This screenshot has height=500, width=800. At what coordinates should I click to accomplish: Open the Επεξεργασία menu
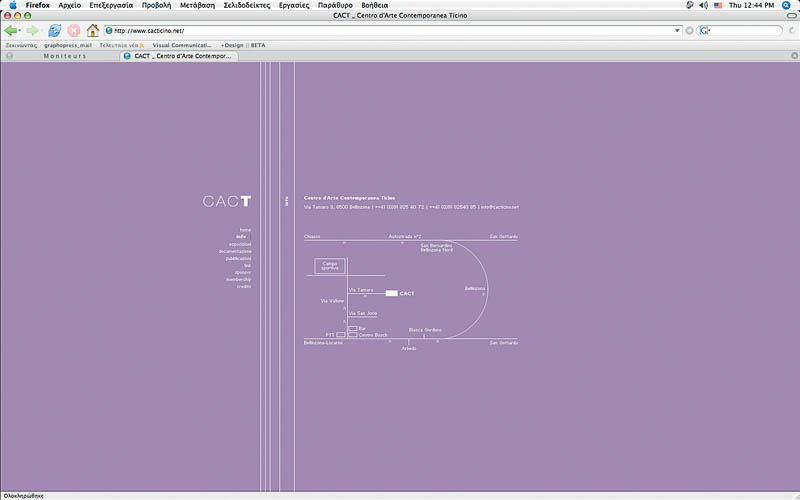(x=111, y=5)
